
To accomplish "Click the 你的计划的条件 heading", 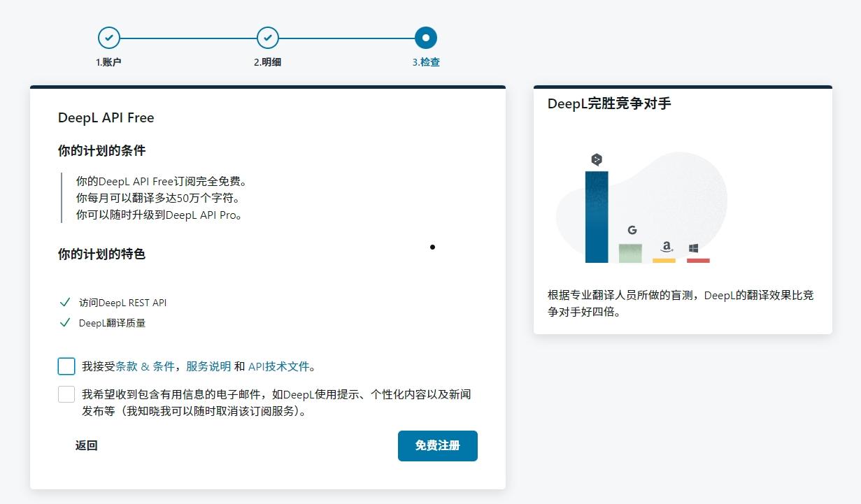I will 101,151.
